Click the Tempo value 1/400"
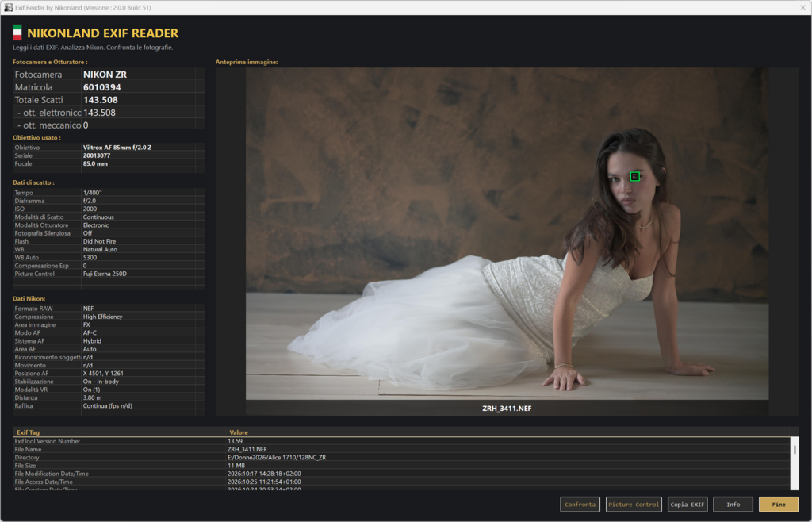The image size is (812, 522). (92, 193)
